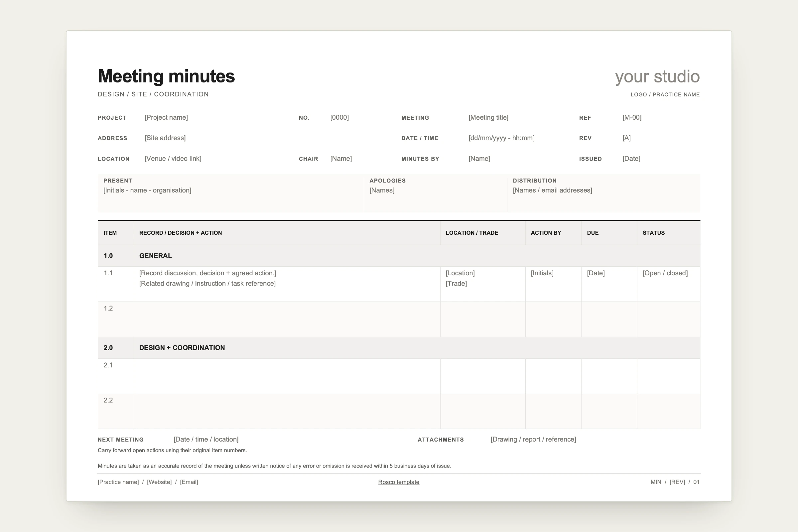Select the [0000] meeting number
The height and width of the screenshot is (532, 798).
pyautogui.click(x=339, y=117)
